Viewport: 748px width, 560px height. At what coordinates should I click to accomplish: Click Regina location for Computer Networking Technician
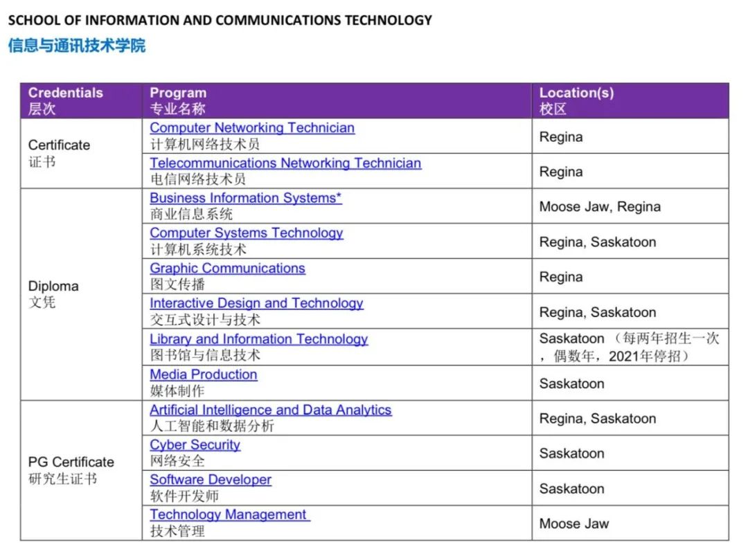tap(630, 136)
